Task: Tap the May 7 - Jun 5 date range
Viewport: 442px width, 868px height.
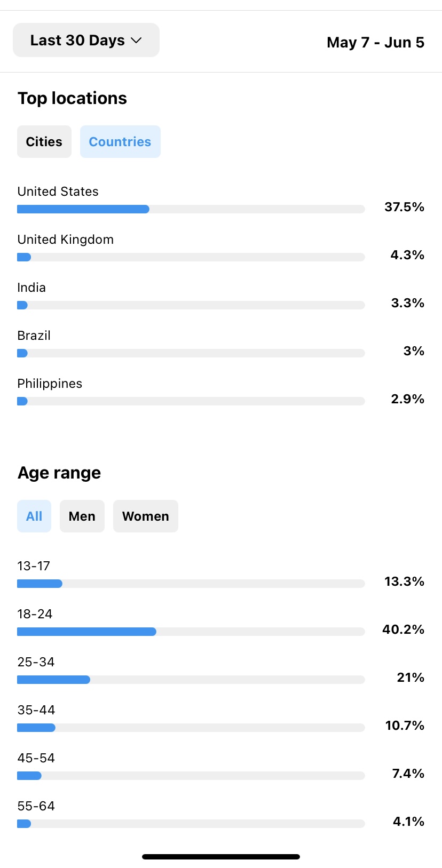Action: point(375,42)
